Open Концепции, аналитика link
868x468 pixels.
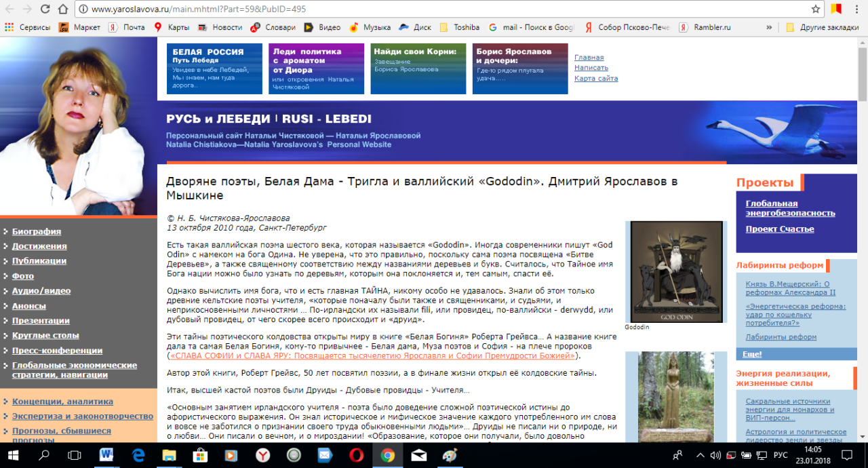(x=63, y=402)
